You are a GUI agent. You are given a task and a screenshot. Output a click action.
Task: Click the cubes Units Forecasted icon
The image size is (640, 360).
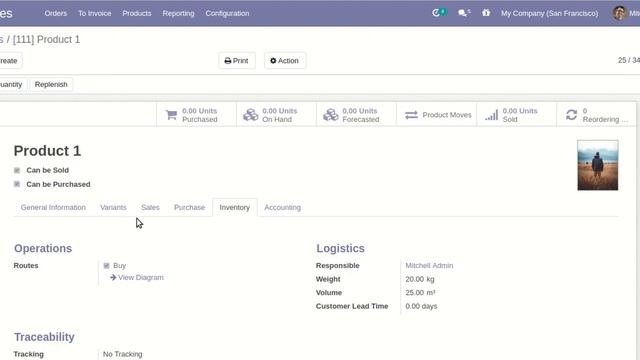pyautogui.click(x=331, y=115)
